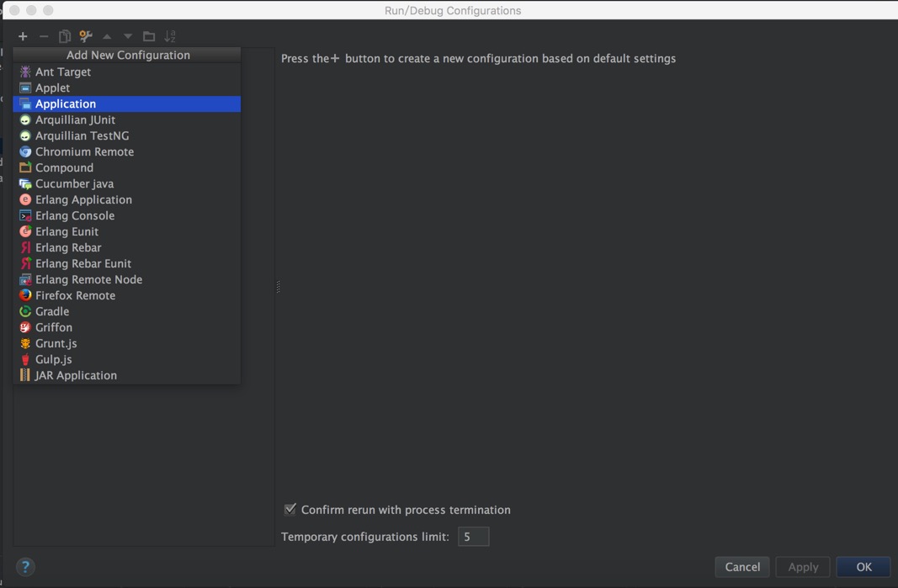Image resolution: width=898 pixels, height=588 pixels.
Task: Click the Cancel button
Action: 742,567
